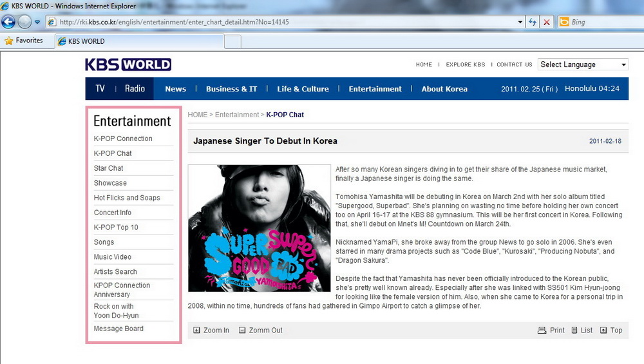Image resolution: width=644 pixels, height=364 pixels.
Task: Open Artists Search sidebar link
Action: [115, 272]
